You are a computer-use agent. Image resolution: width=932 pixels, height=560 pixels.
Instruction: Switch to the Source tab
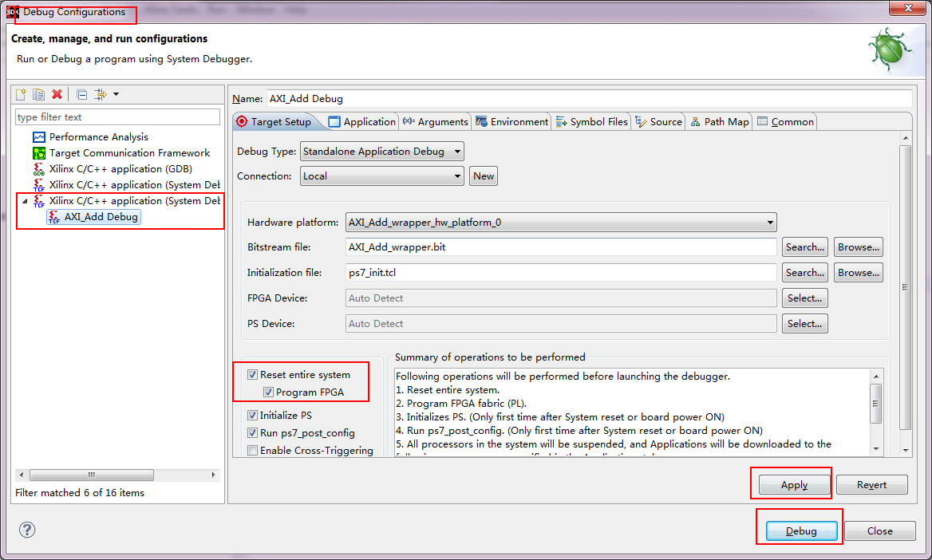(x=658, y=122)
